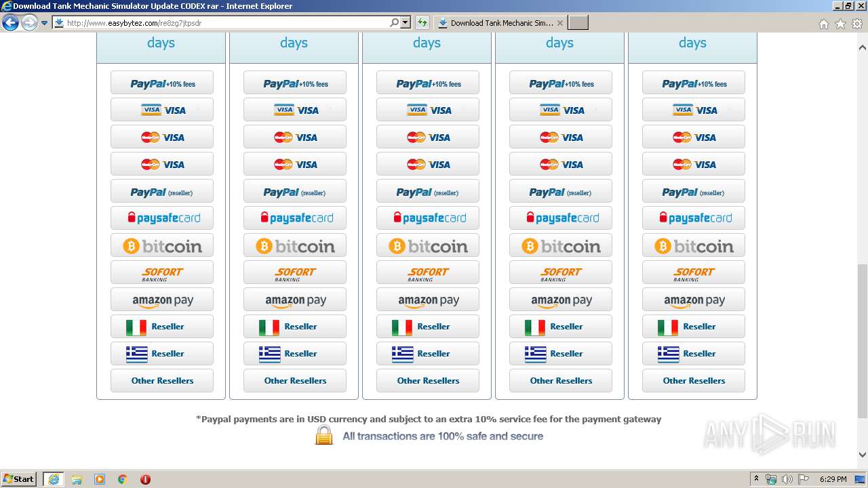Open media player taskbar icon
The image size is (868, 488).
pyautogui.click(x=100, y=479)
